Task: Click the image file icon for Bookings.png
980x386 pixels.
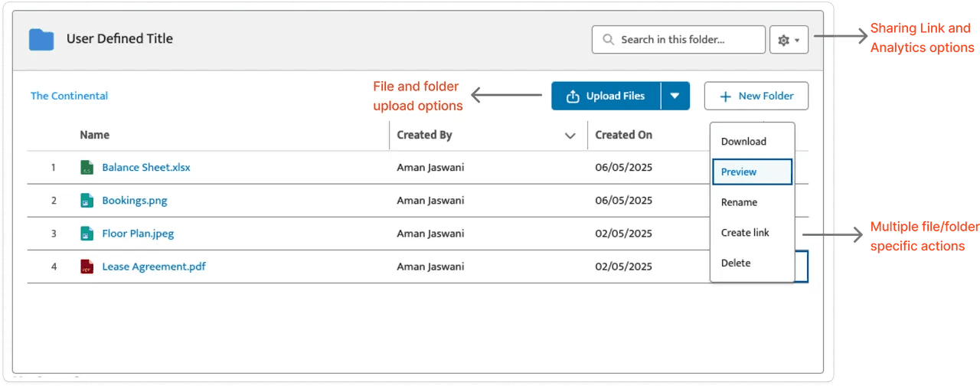Action: [x=87, y=201]
